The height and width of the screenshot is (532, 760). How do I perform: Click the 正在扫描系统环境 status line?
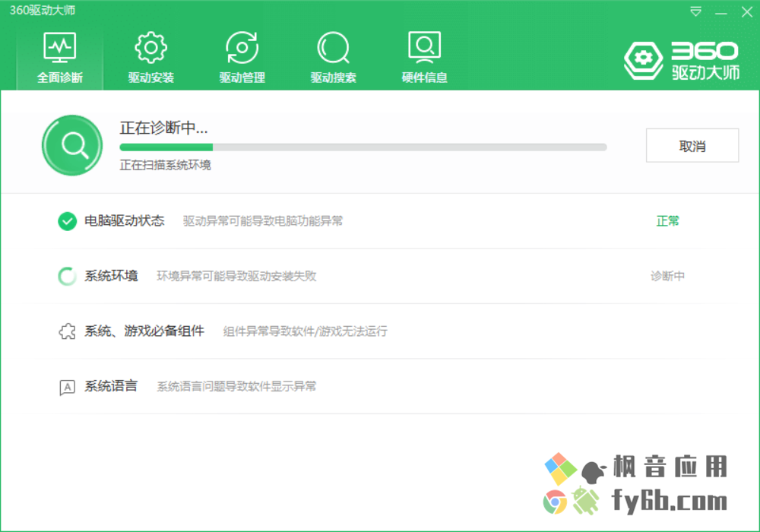165,165
